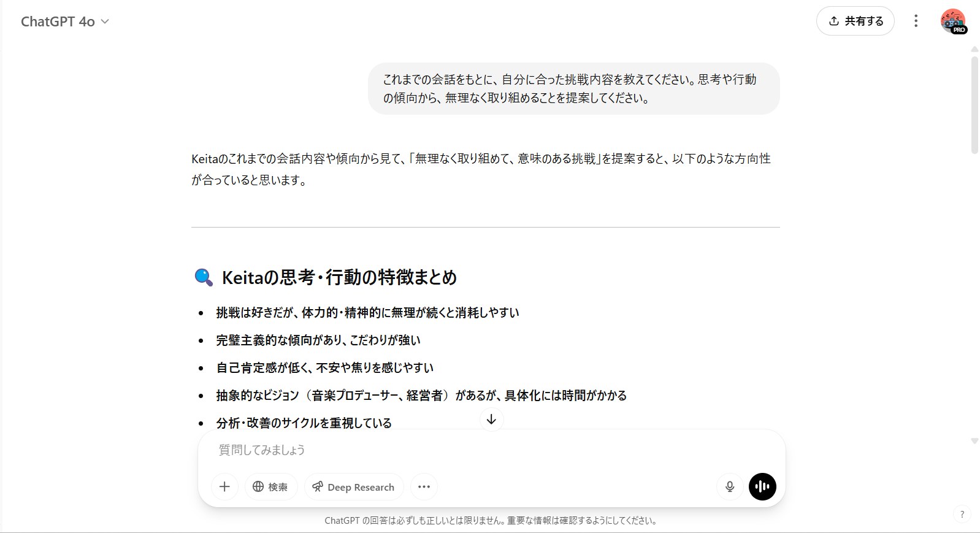Enable the Deep Research tool button

[354, 486]
